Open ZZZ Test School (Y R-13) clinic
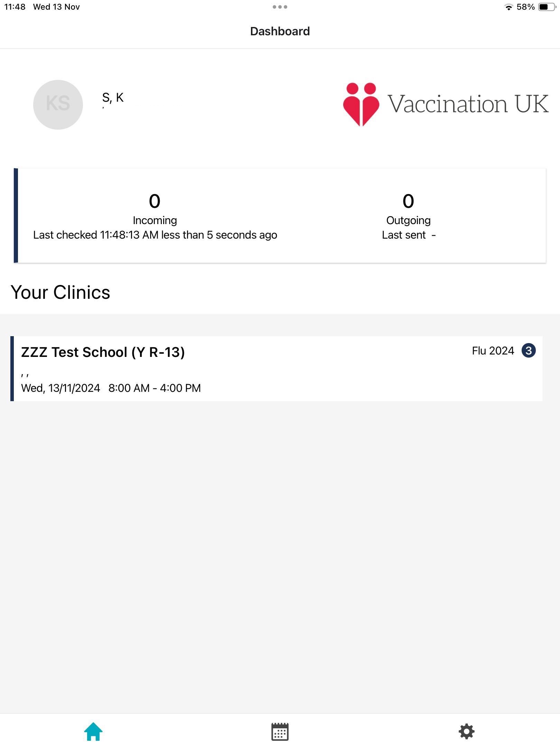The width and height of the screenshot is (560, 747). click(x=103, y=352)
